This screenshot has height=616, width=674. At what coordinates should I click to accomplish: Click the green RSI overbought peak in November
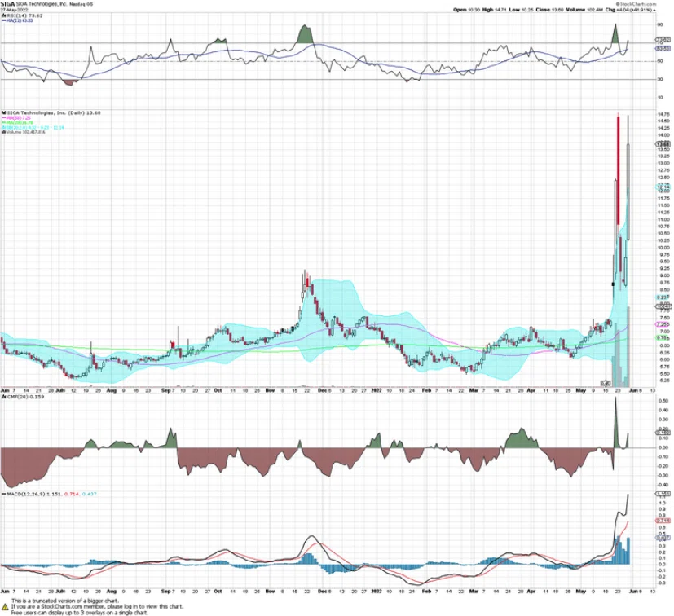305,34
